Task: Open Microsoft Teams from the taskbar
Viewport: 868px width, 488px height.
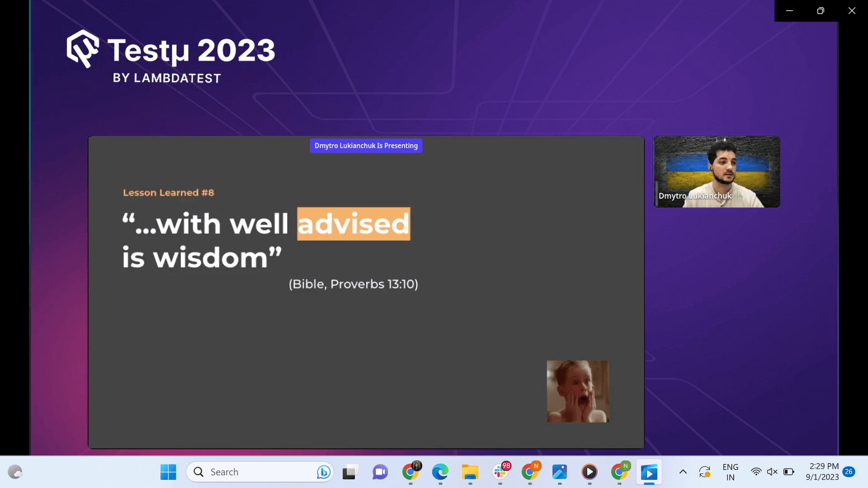Action: [x=380, y=472]
